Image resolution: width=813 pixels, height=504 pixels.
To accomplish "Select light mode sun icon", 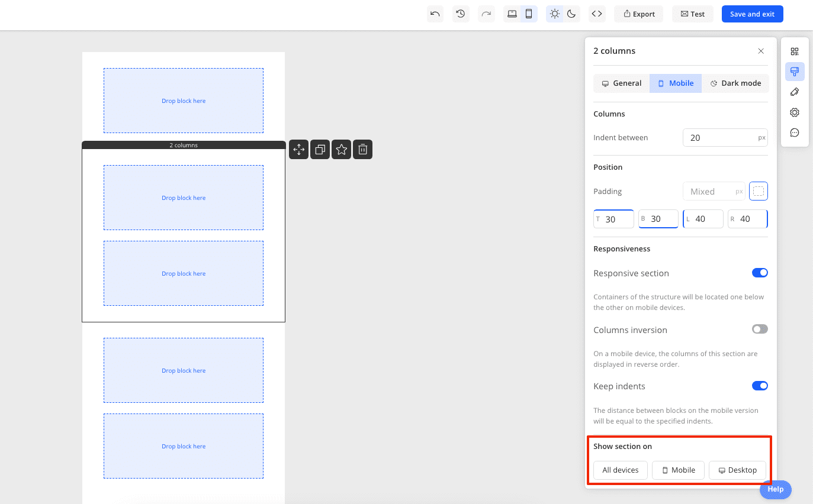I will pos(555,14).
